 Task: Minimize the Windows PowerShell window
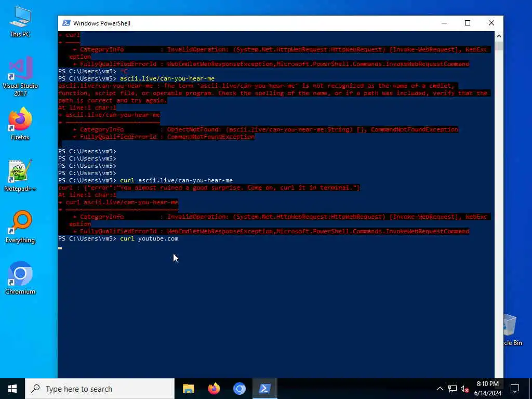pos(444,23)
